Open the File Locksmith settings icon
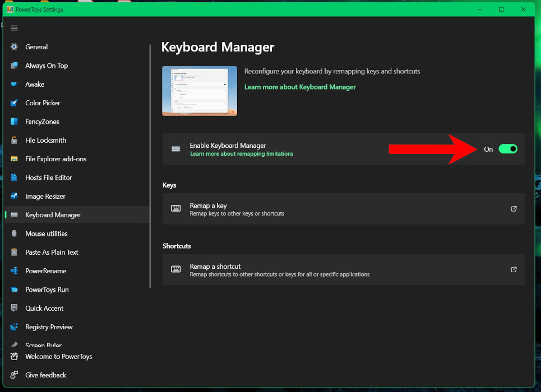The image size is (541, 392). (x=13, y=140)
